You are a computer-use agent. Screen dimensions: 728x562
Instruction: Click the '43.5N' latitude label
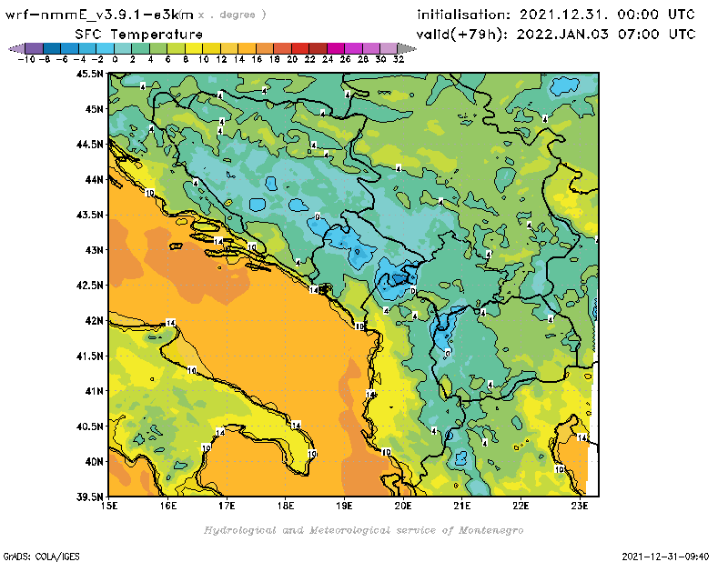point(90,215)
